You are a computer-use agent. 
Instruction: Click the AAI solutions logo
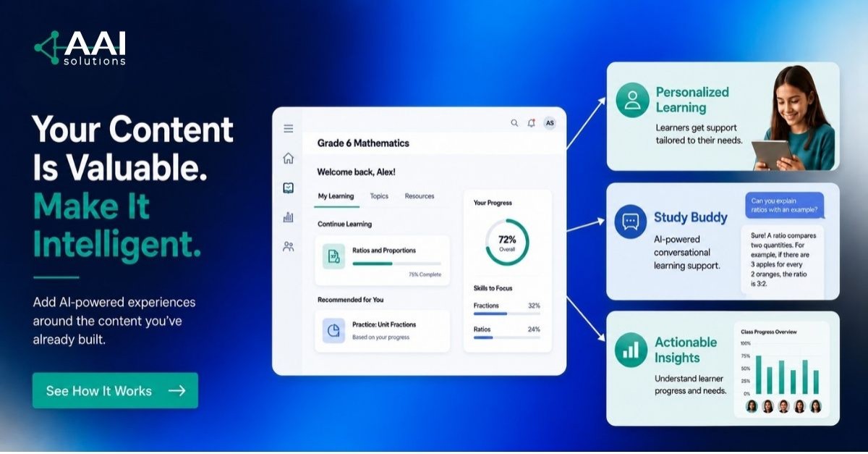[x=80, y=49]
